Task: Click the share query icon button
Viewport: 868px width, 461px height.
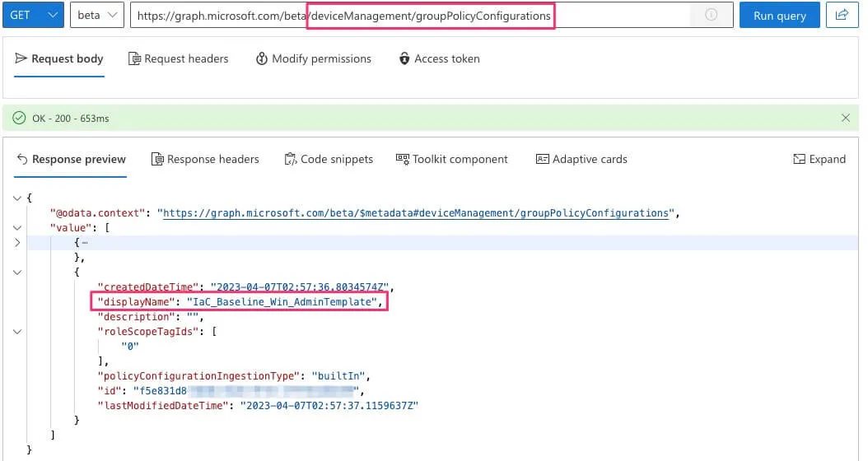Action: pyautogui.click(x=842, y=15)
